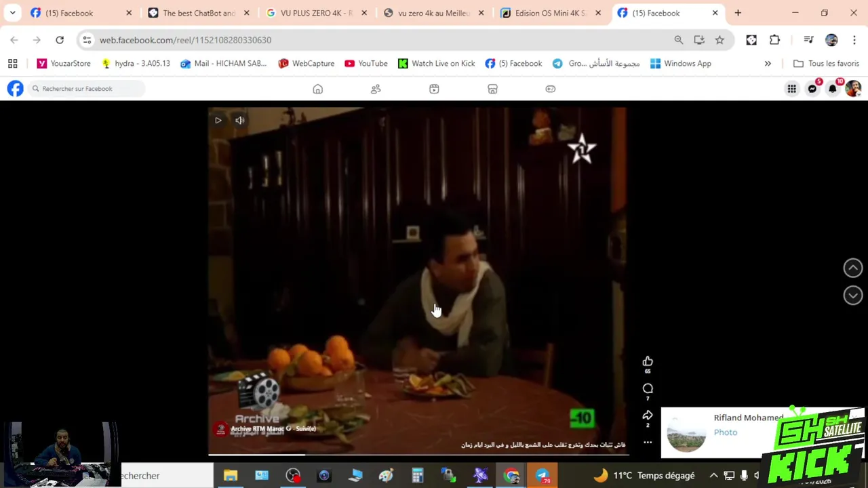Viewport: 868px width, 488px height.
Task: Open the Tous les favoris folder
Action: coord(826,64)
